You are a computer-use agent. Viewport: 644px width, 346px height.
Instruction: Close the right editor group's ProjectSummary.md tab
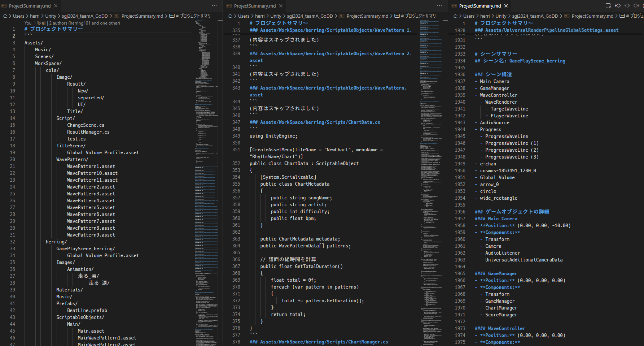[x=506, y=6]
